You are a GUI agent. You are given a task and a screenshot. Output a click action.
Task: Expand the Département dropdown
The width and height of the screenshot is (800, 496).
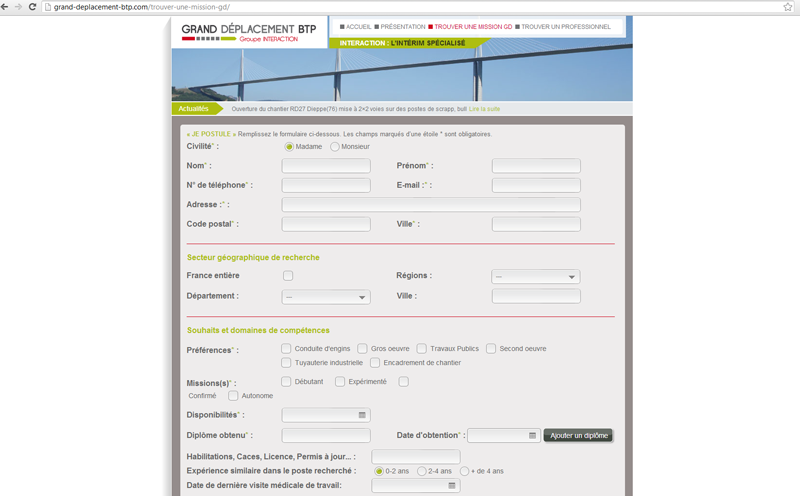click(326, 297)
